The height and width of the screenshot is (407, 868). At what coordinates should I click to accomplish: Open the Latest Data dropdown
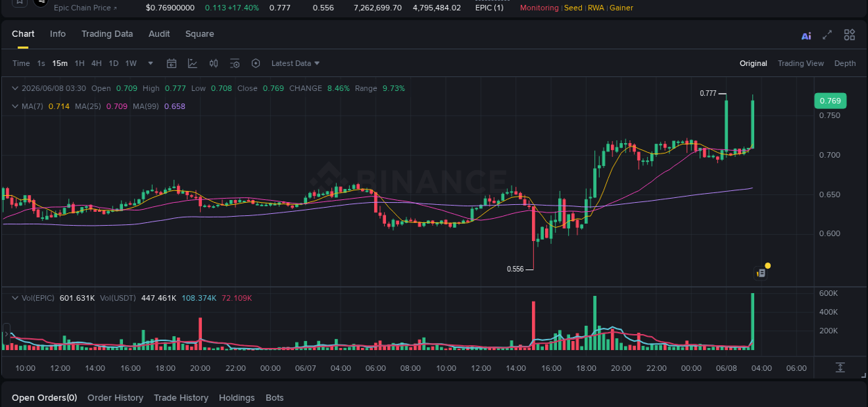(x=295, y=63)
